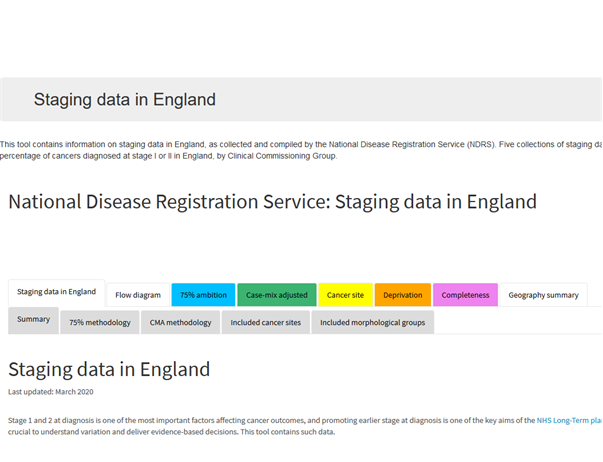Select the Staging data in England tab
Viewport: 603px width, 462px height.
pyautogui.click(x=57, y=292)
